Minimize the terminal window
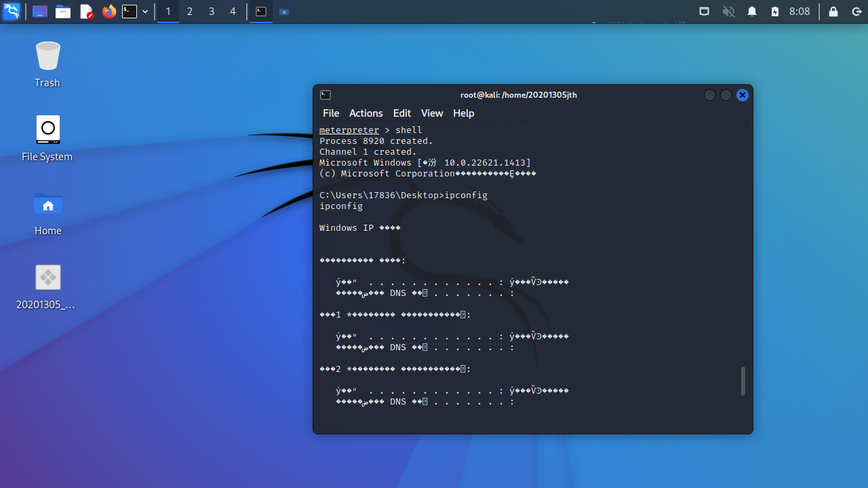This screenshot has width=868, height=488. click(x=710, y=95)
